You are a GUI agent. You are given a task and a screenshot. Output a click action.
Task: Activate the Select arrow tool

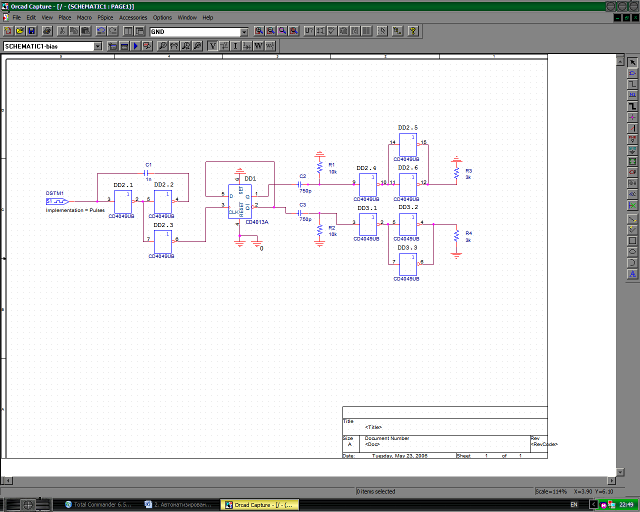pyautogui.click(x=632, y=62)
